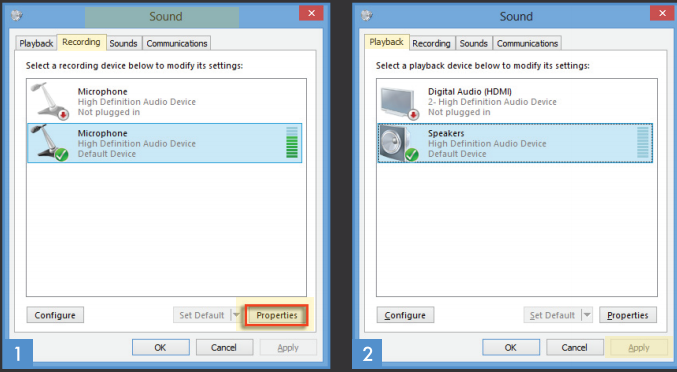Open Communications tab in right window

[x=527, y=44]
